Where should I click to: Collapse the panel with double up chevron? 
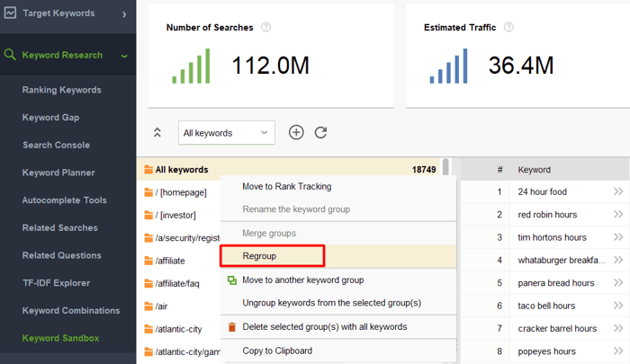tap(157, 132)
